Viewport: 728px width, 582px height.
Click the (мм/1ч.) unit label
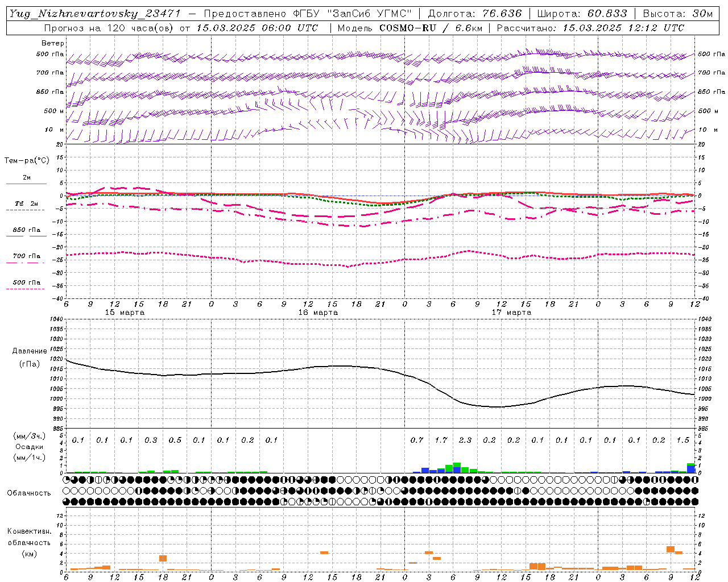(x=28, y=458)
